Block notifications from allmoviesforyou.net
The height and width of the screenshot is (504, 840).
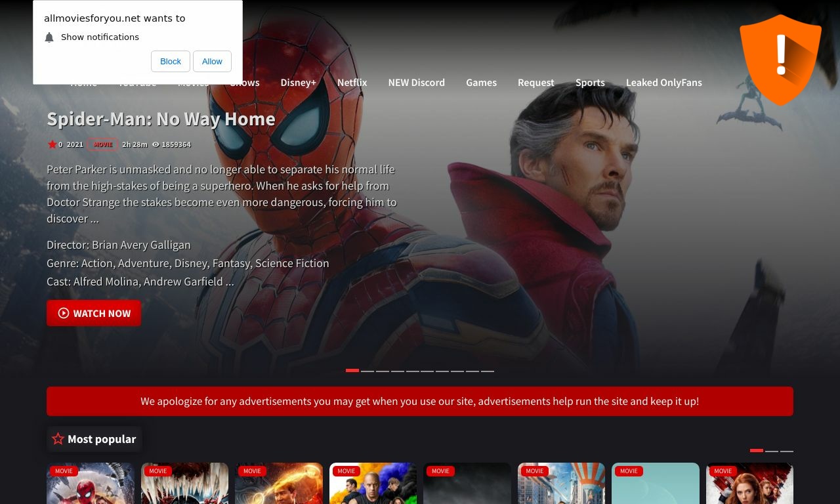(171, 61)
